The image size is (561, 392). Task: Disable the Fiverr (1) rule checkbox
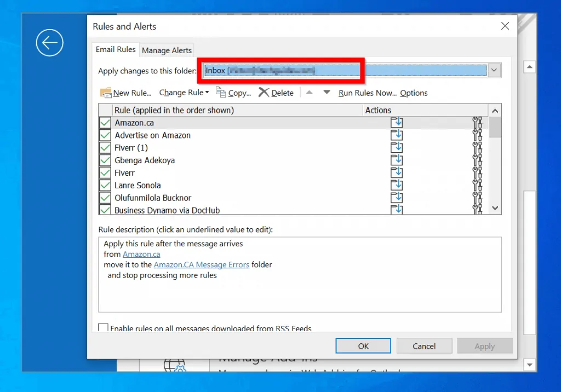105,147
